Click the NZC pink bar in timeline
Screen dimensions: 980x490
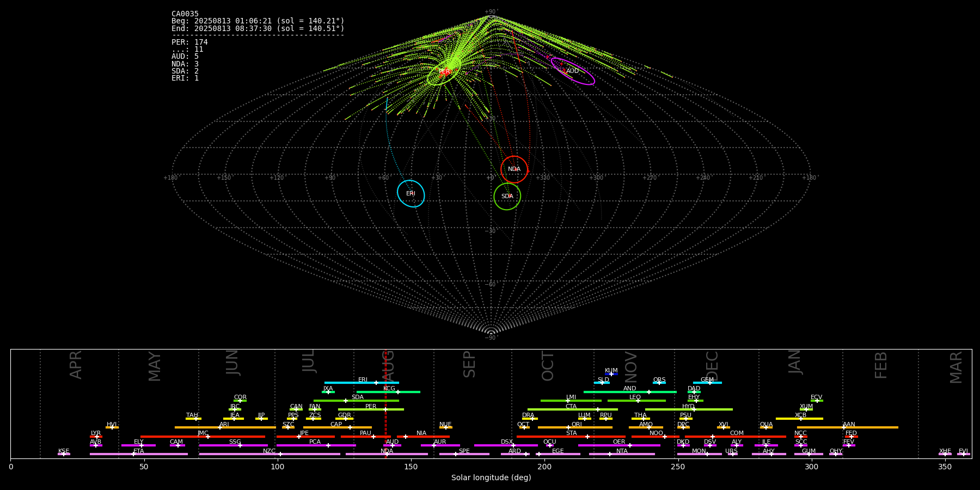coord(269,454)
